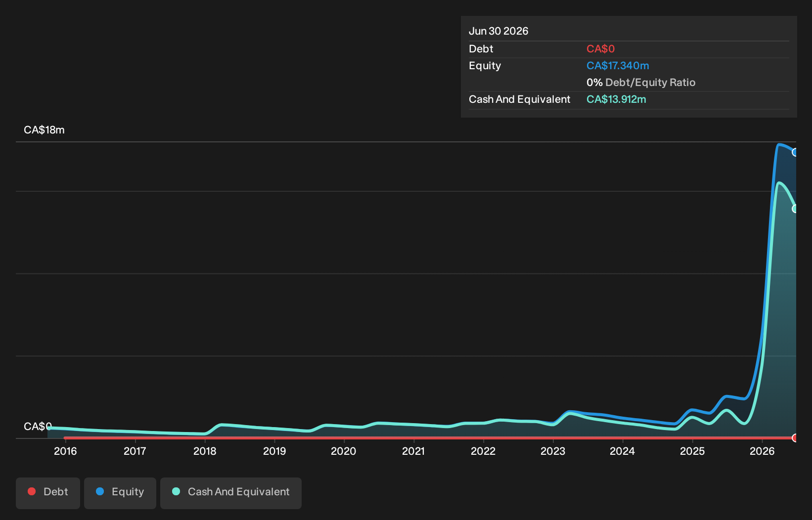Click the 2022 x-axis label
812x520 pixels.
(483, 451)
